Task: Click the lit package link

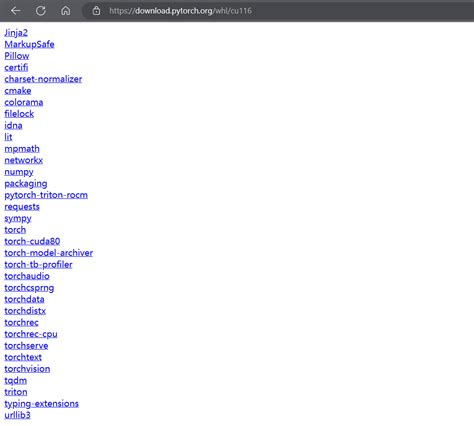Action: (x=8, y=137)
